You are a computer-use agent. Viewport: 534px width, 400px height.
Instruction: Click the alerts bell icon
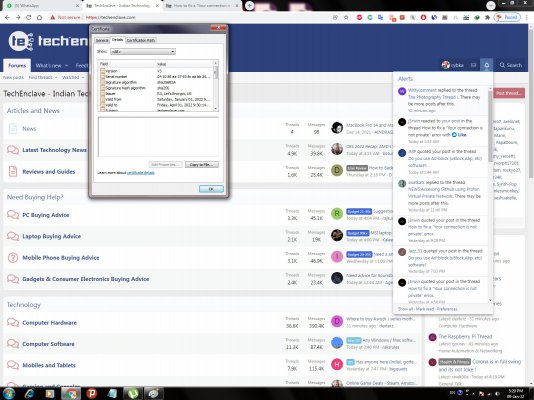(487, 65)
